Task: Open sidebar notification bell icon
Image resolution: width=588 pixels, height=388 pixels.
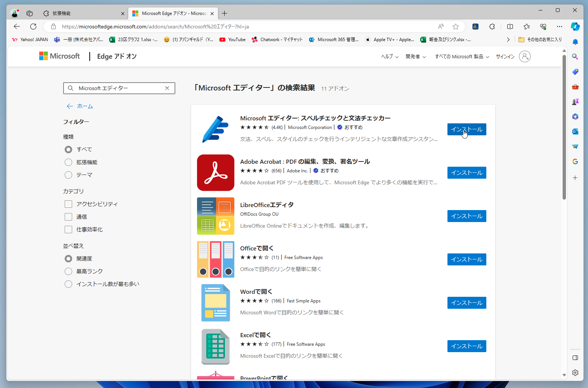Action: pyautogui.click(x=575, y=42)
